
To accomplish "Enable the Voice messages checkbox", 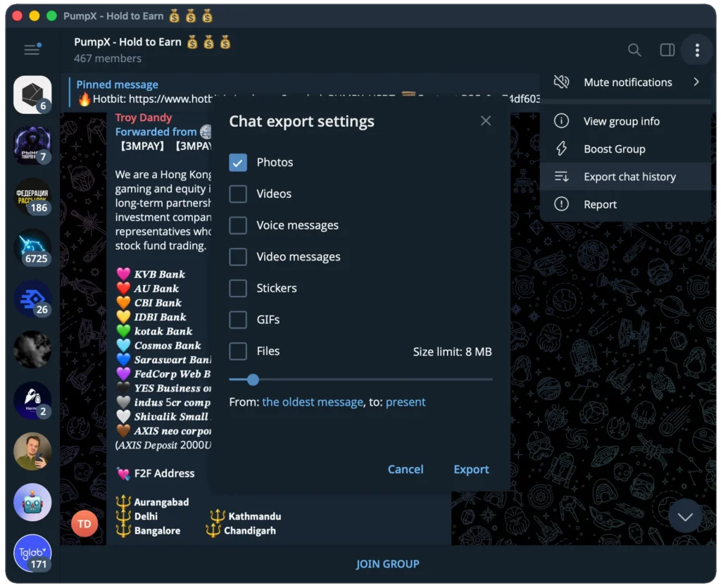I will [238, 225].
